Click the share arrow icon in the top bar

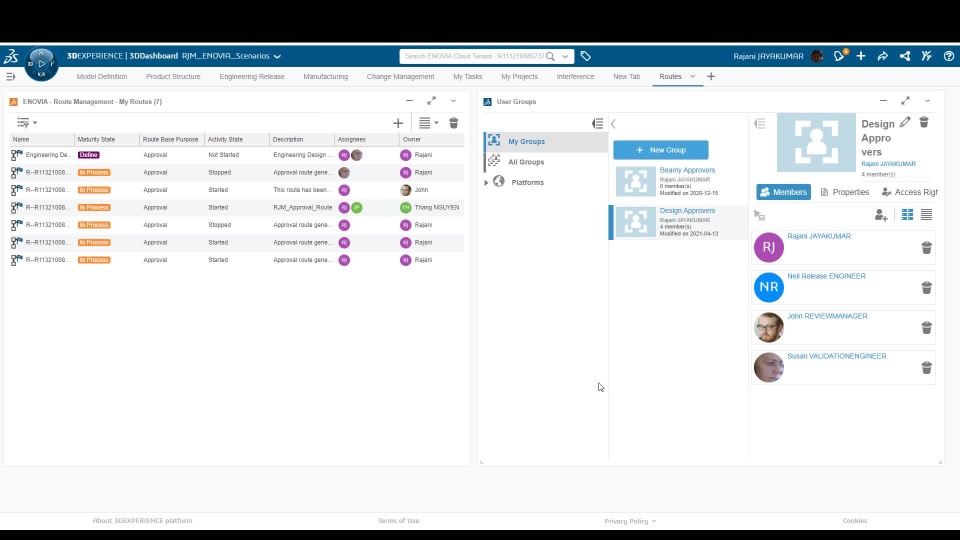coord(882,56)
